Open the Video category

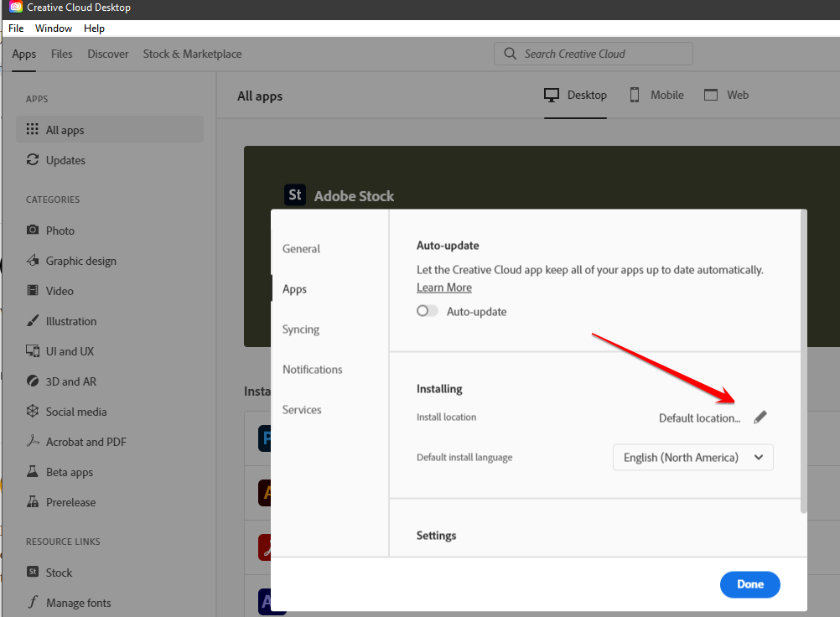pyautogui.click(x=31, y=291)
